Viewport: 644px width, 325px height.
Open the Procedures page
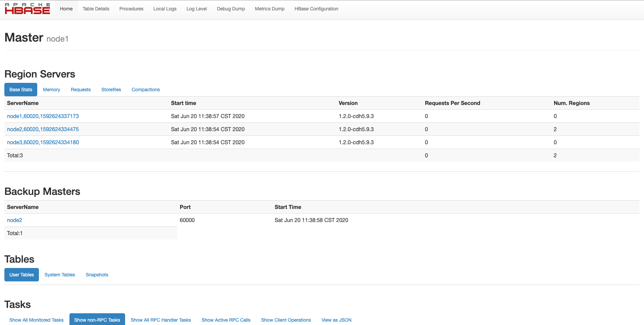(x=131, y=9)
